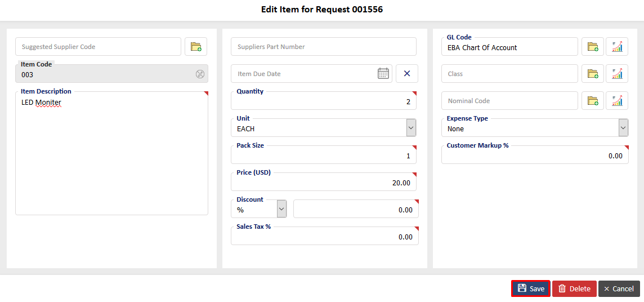Expand the Discount type dropdown showing %

(x=281, y=209)
